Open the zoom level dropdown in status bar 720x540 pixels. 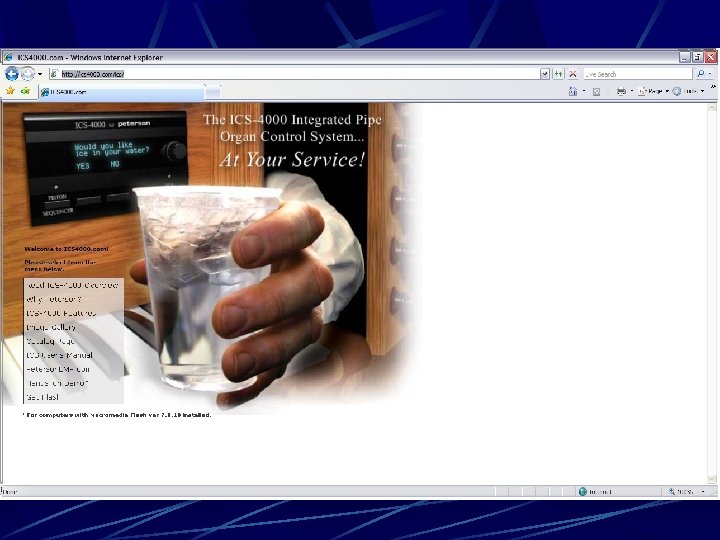[703, 491]
